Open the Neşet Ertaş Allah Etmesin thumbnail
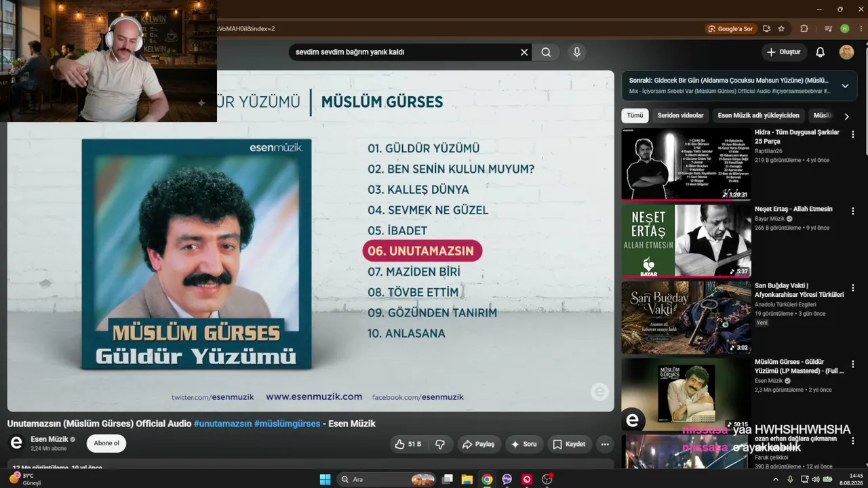868x488 pixels. click(686, 241)
